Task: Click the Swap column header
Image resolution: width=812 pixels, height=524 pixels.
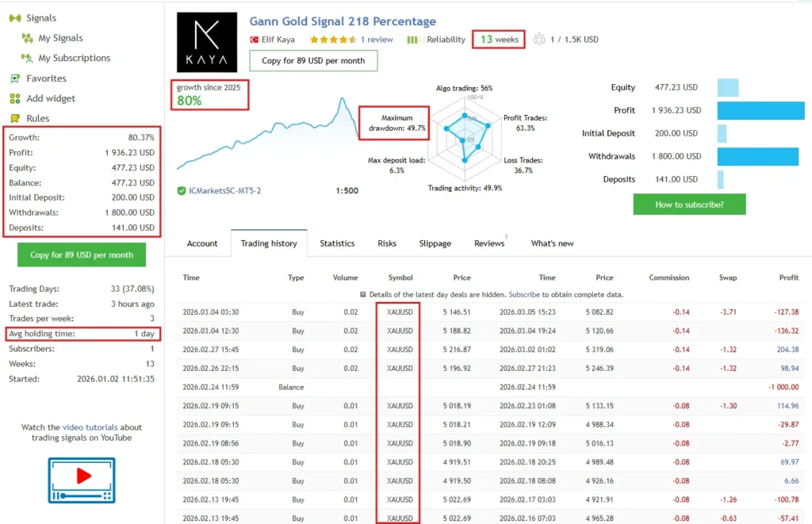Action: point(728,277)
